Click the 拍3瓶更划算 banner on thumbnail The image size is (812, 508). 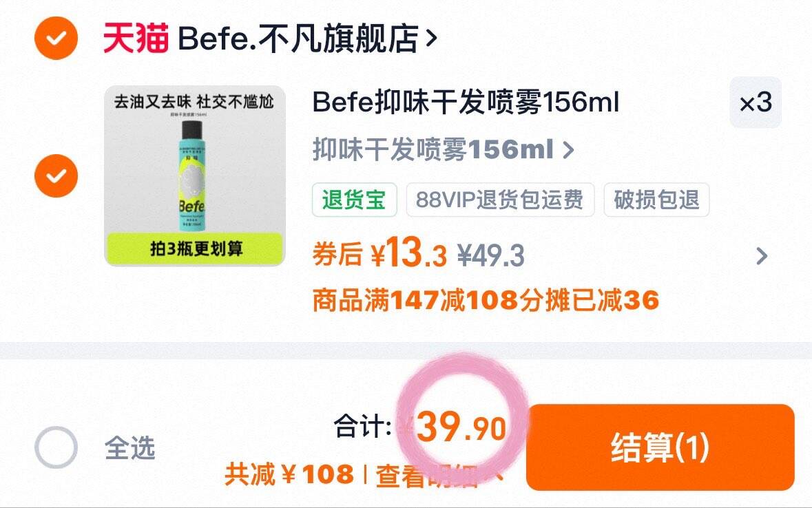click(195, 248)
